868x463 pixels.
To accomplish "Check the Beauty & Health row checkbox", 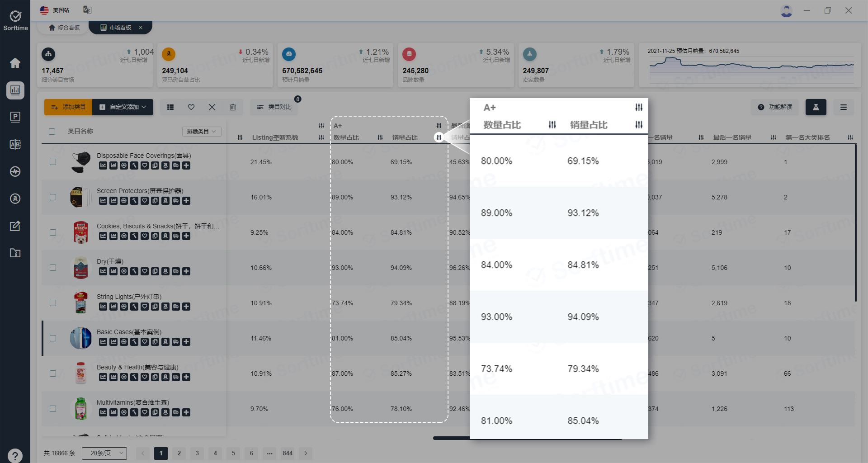I will point(53,373).
